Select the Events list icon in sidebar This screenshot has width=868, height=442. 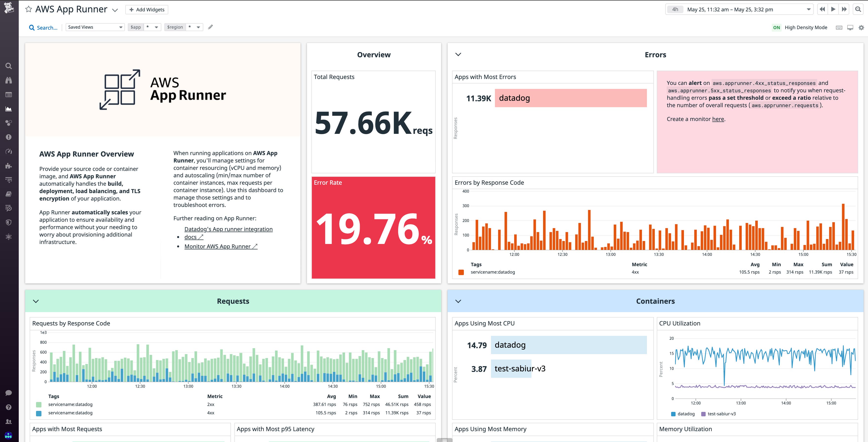8,94
